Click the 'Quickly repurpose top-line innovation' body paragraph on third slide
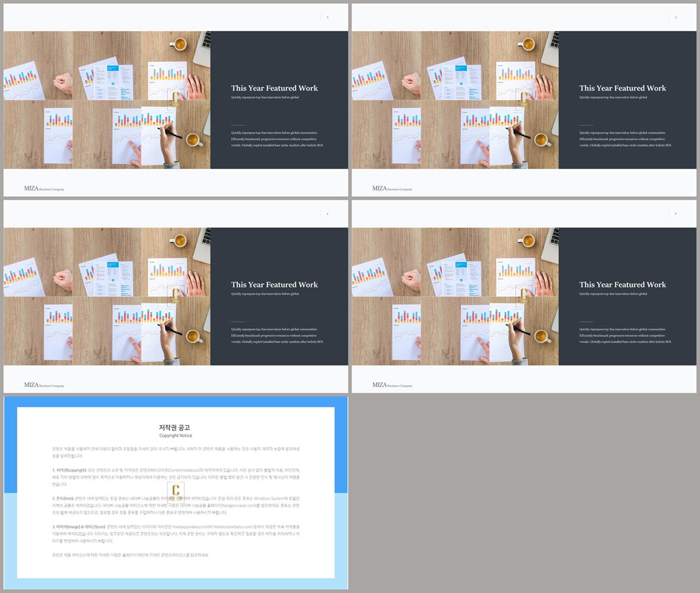700x593 pixels. click(277, 335)
